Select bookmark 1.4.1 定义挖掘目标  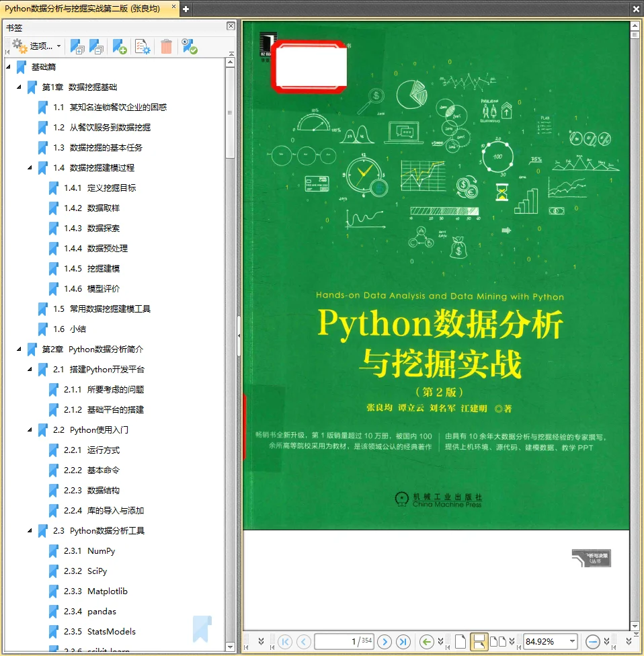(x=100, y=188)
